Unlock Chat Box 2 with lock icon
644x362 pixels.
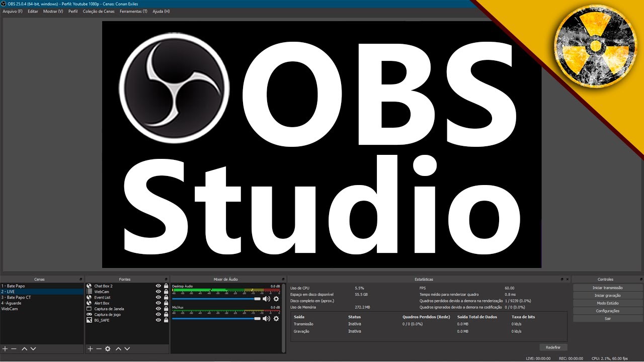(166, 286)
